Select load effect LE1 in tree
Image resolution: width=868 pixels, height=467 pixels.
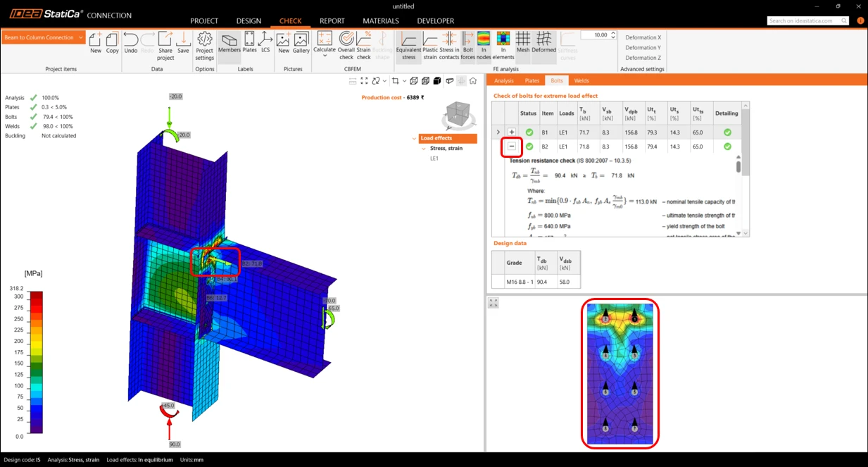[434, 158]
